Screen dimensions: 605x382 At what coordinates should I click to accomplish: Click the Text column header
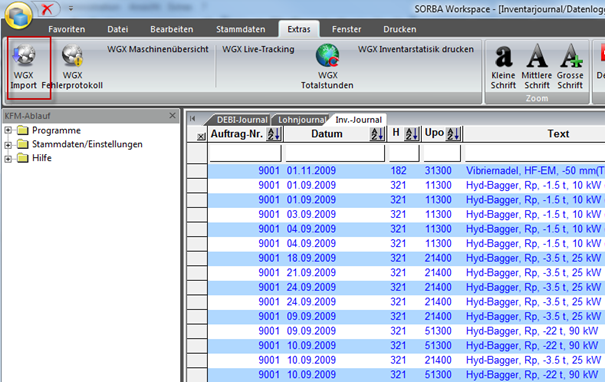pos(558,134)
